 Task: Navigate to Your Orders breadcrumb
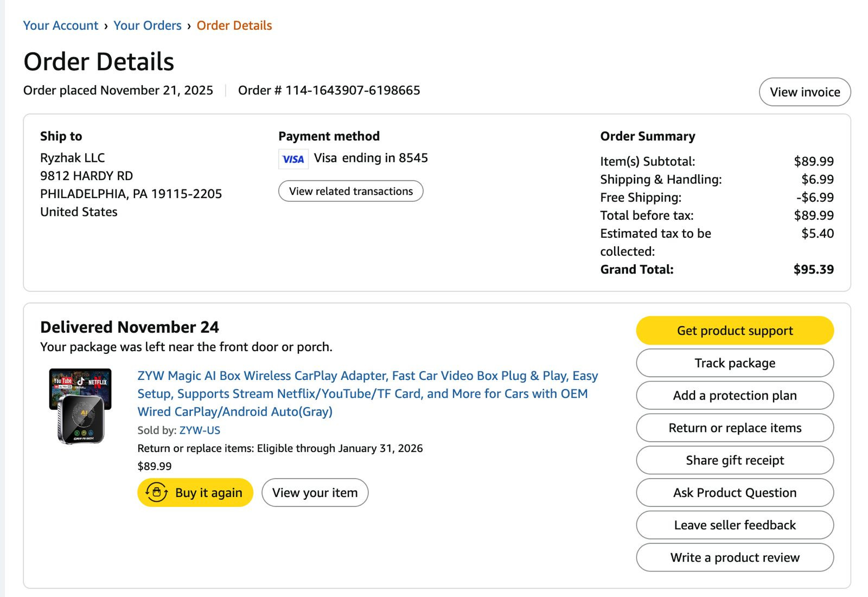tap(148, 26)
